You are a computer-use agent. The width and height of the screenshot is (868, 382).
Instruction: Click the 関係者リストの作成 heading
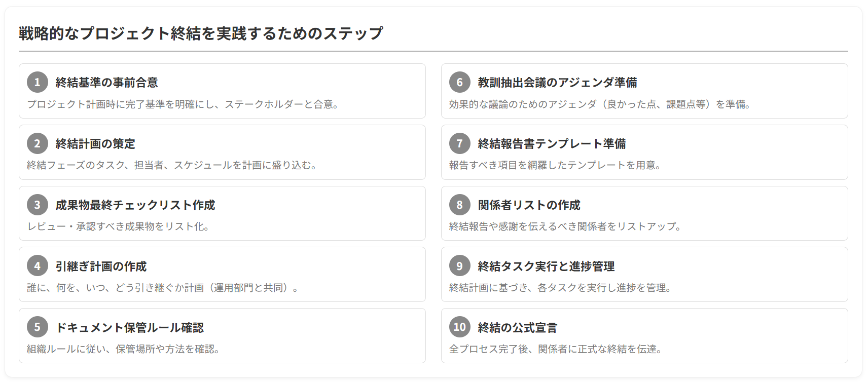click(x=529, y=205)
